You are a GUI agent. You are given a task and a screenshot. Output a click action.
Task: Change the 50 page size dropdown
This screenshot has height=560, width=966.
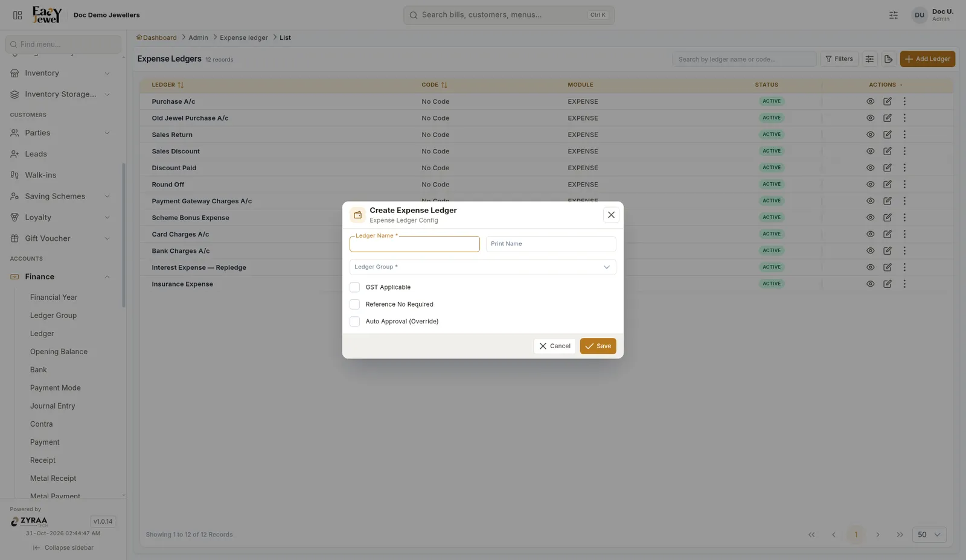(x=929, y=535)
